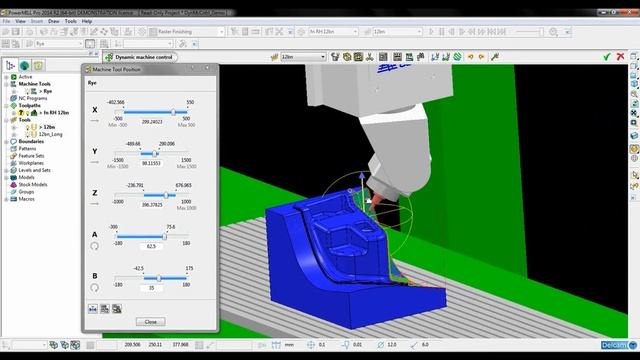The image size is (640, 360).
Task: Toggle light bulb for In RH 12bn toolpath
Action: 28,113
